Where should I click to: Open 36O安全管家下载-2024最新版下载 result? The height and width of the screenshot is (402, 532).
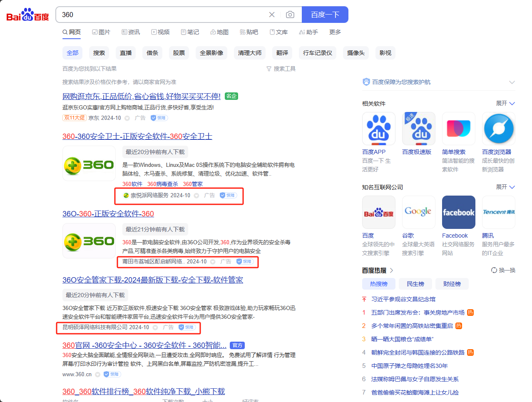point(153,280)
